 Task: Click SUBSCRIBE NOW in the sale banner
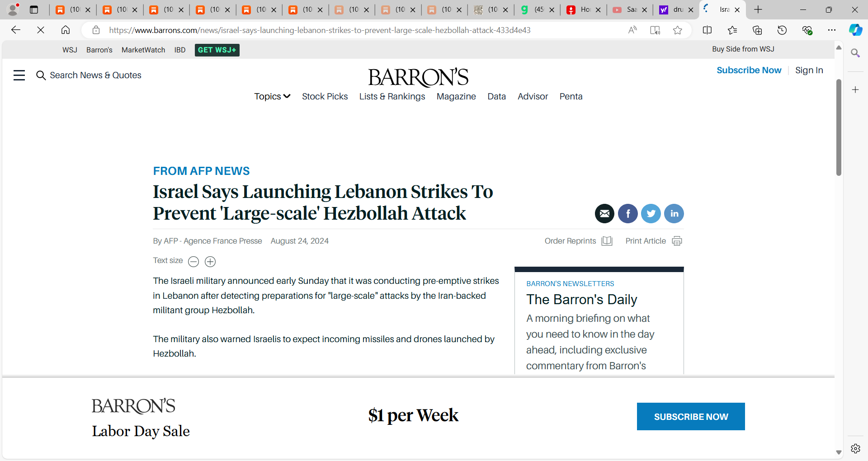691,416
